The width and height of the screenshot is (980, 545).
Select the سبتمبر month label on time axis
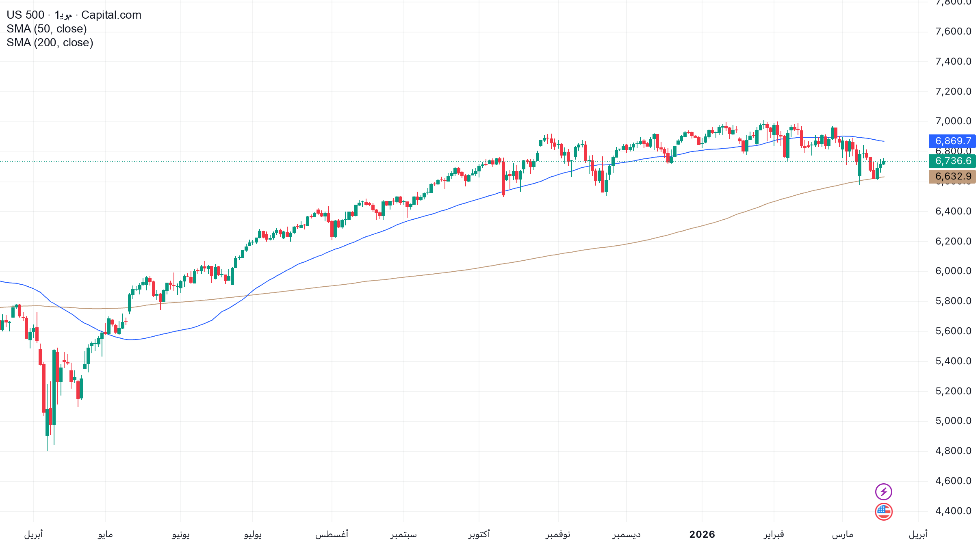403,534
